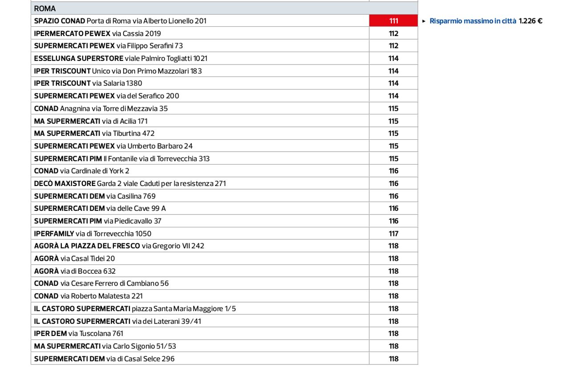Select SUPERMERCATI PIM Il Fontanile row

pos(224,158)
